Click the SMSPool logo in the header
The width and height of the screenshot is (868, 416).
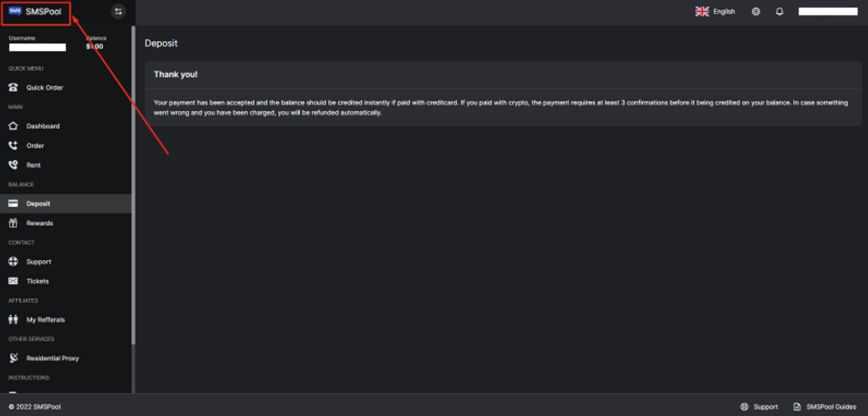click(x=36, y=12)
